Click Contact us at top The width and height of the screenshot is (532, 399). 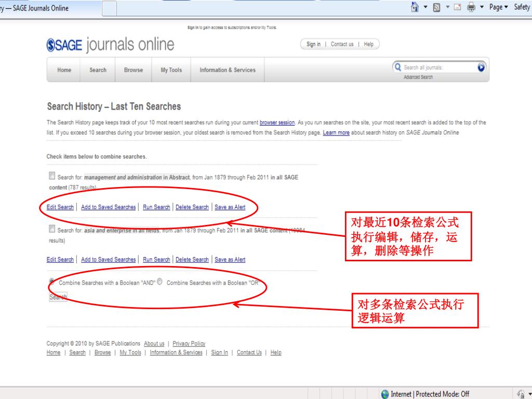tap(342, 44)
